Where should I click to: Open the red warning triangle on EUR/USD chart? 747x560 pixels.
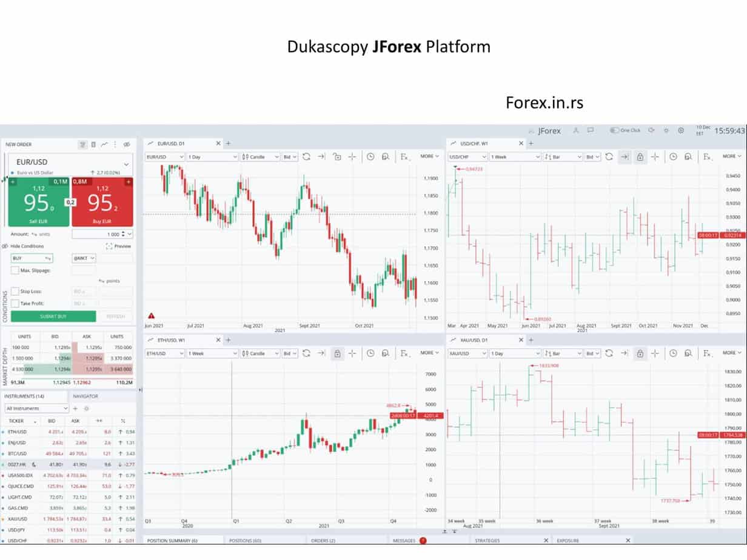(151, 316)
